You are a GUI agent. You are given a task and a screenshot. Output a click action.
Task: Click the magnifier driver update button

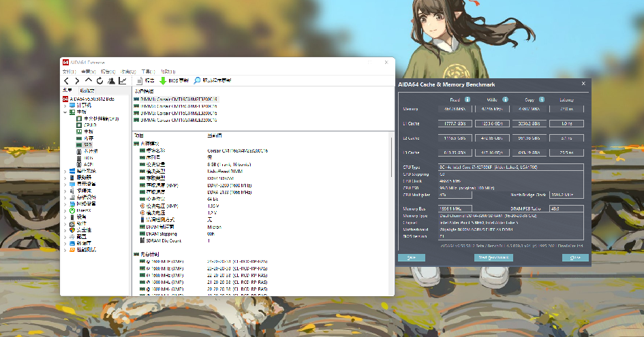pyautogui.click(x=213, y=80)
